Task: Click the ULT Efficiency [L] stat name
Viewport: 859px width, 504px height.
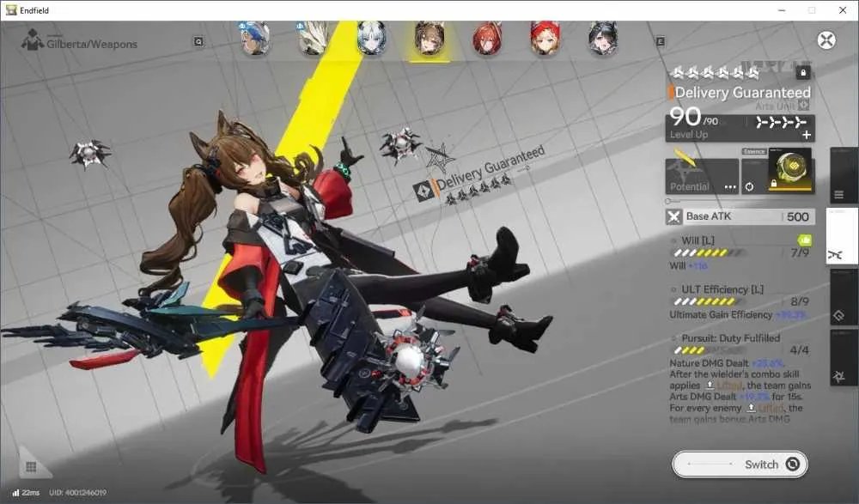Action: pos(722,289)
